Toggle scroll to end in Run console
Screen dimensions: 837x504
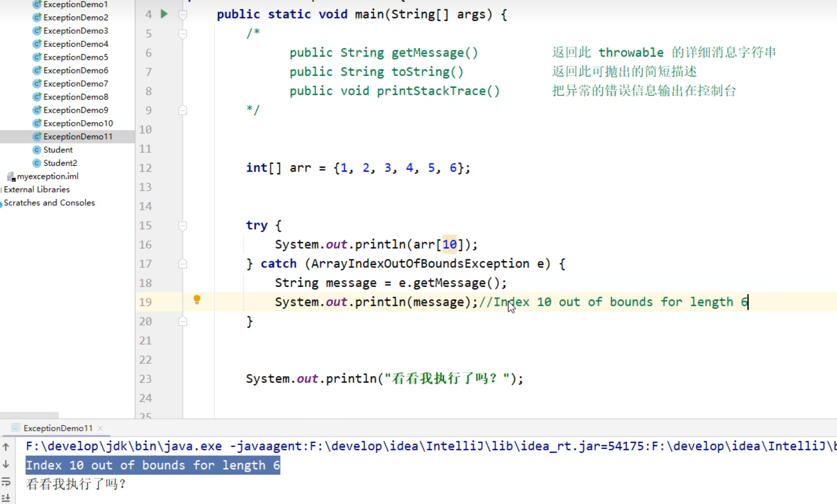click(x=6, y=498)
